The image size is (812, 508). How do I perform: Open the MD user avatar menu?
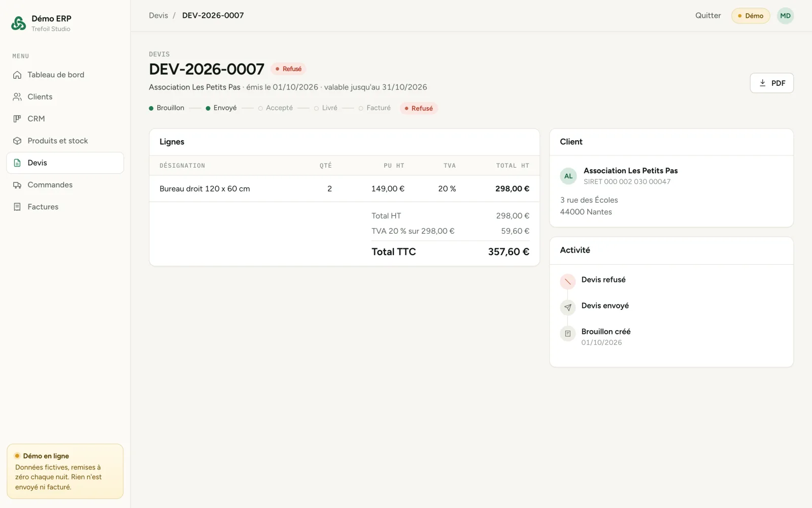785,16
